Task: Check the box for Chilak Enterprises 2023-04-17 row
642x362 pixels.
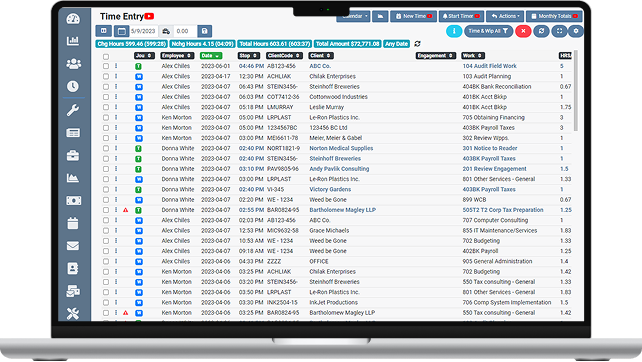Action: (106, 77)
